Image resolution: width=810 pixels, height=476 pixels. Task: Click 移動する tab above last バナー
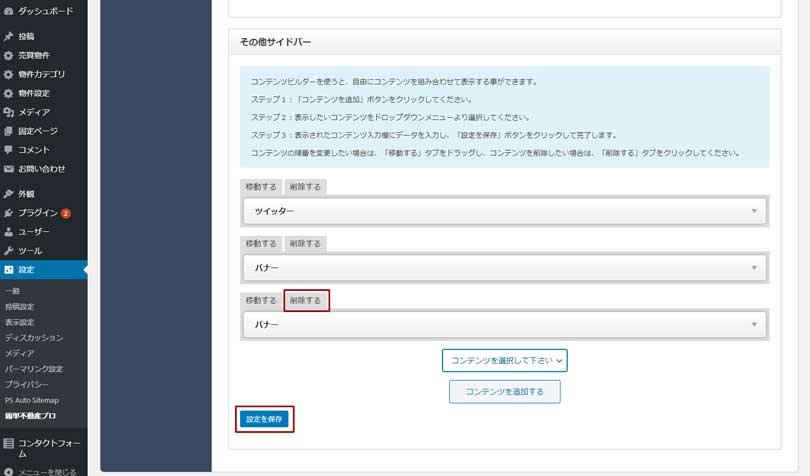point(260,300)
